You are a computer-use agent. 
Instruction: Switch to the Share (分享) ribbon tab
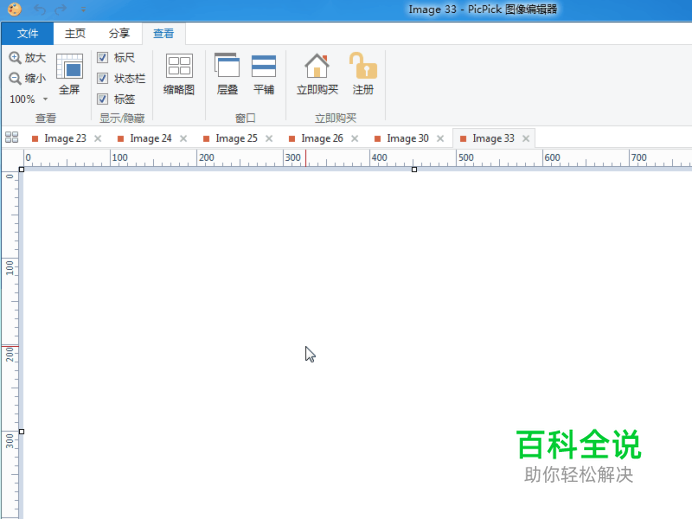[119, 34]
